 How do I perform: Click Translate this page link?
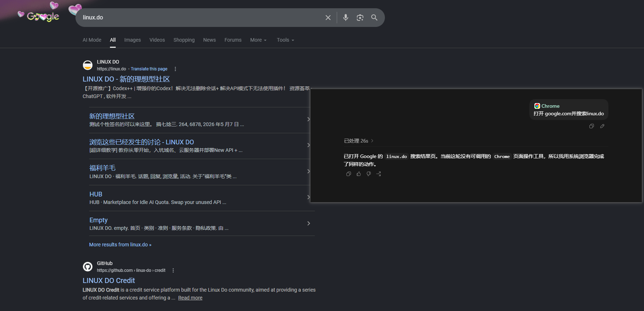tap(149, 69)
